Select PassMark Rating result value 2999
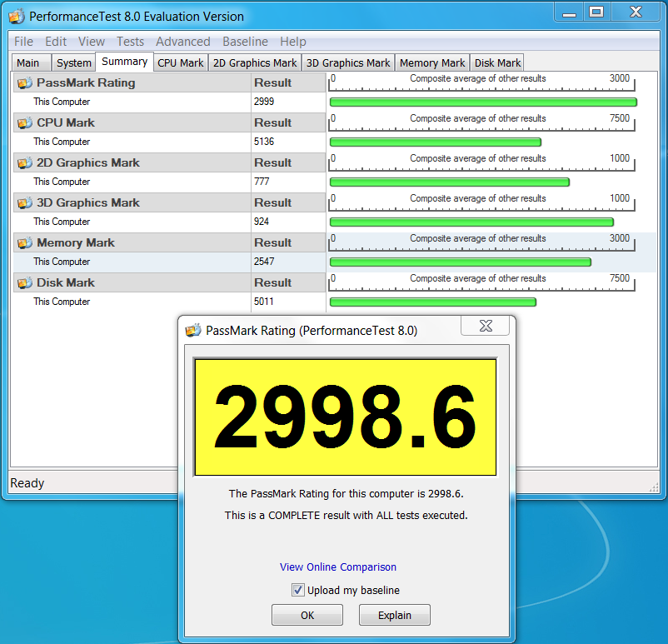The width and height of the screenshot is (668, 644). [264, 102]
